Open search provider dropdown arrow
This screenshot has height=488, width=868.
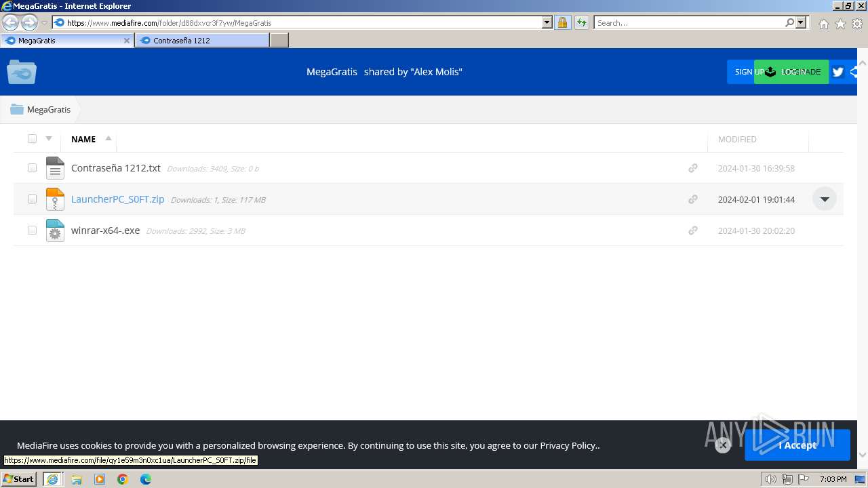(802, 22)
